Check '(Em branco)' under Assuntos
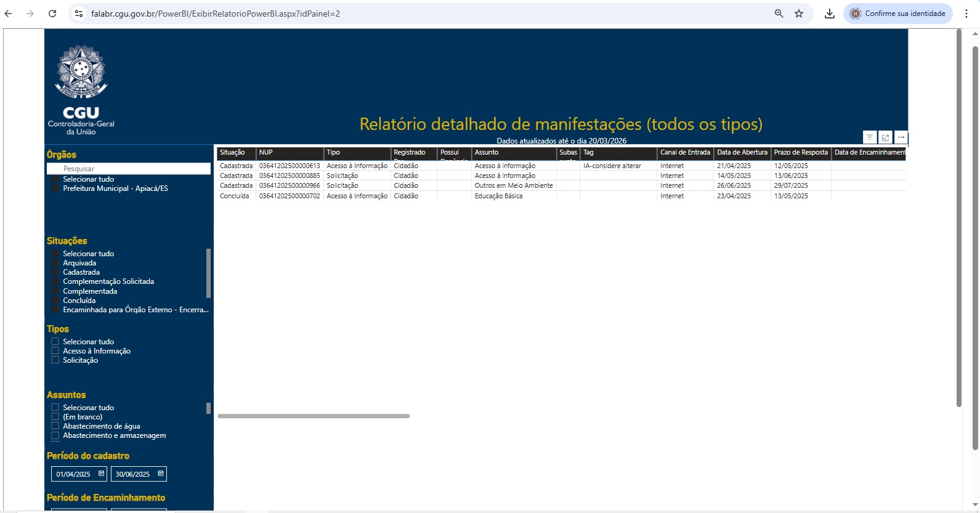 [x=55, y=417]
